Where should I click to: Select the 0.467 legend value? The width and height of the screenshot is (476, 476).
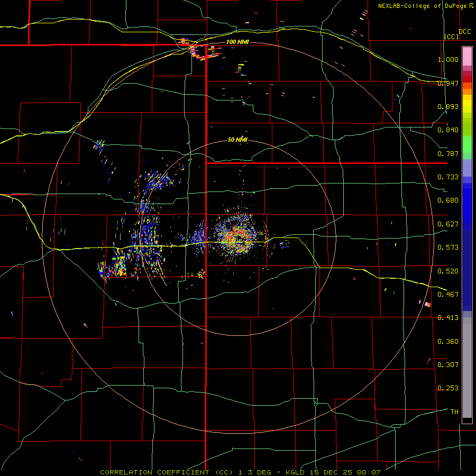(448, 294)
